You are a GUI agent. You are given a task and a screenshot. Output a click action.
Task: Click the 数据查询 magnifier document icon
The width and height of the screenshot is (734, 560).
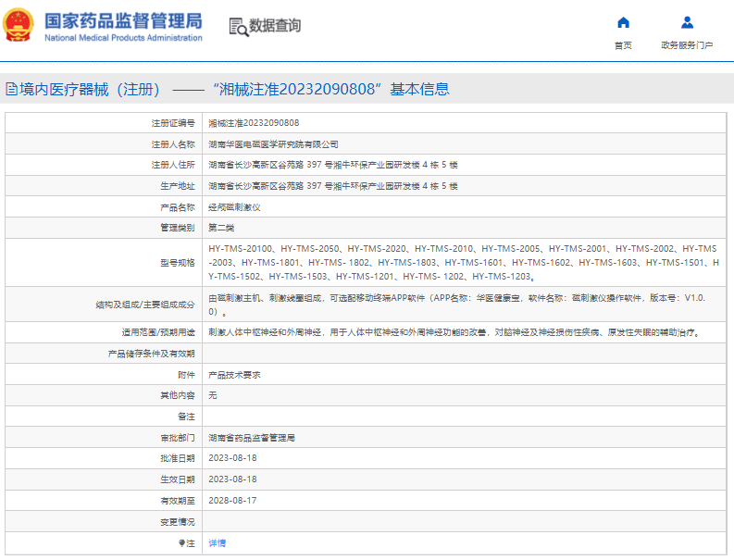(238, 26)
